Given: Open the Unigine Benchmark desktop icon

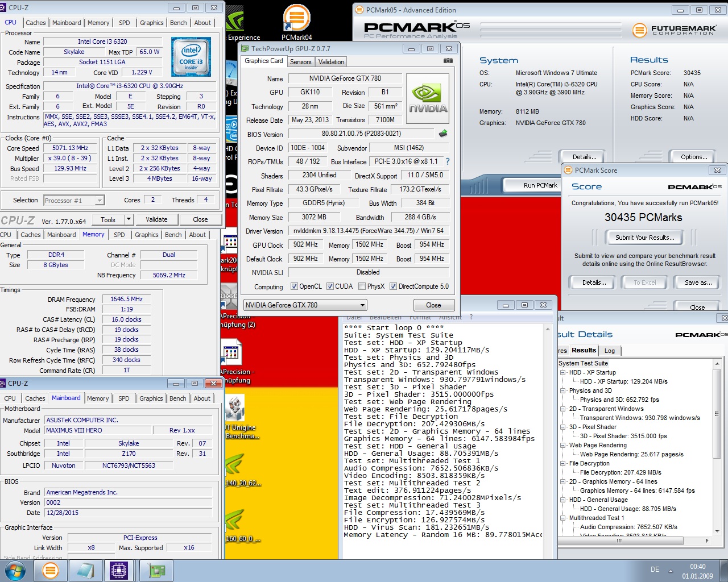Looking at the screenshot, I should (x=241, y=418).
